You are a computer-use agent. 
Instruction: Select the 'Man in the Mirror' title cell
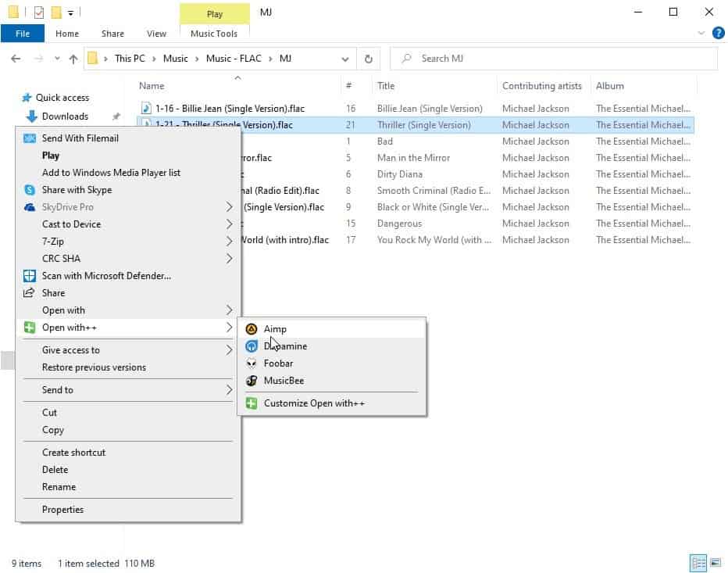(413, 158)
